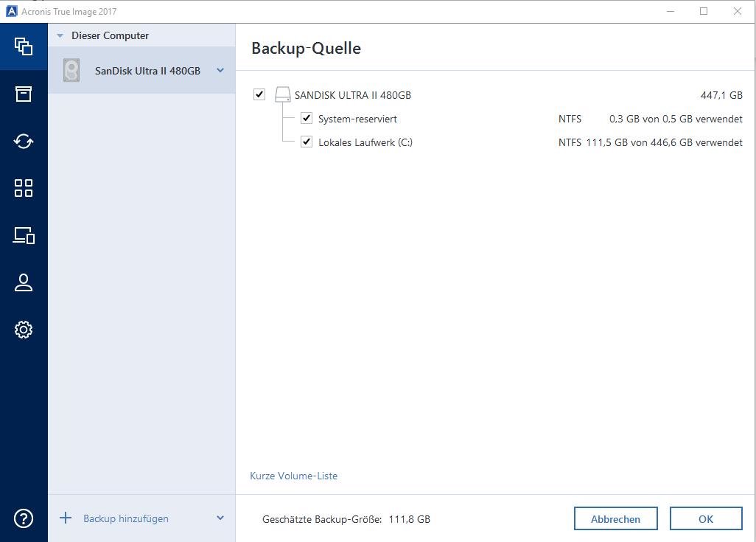The height and width of the screenshot is (542, 756).
Task: Click the Geschätzte Backup-Größe 111,8 GB text
Action: pyautogui.click(x=346, y=519)
